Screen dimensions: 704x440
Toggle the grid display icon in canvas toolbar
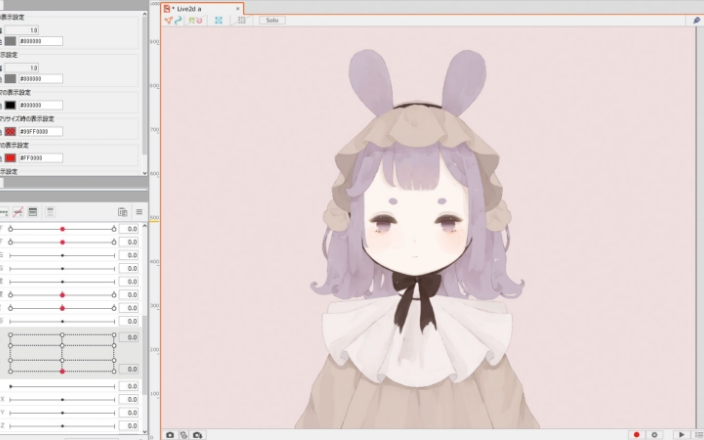242,20
